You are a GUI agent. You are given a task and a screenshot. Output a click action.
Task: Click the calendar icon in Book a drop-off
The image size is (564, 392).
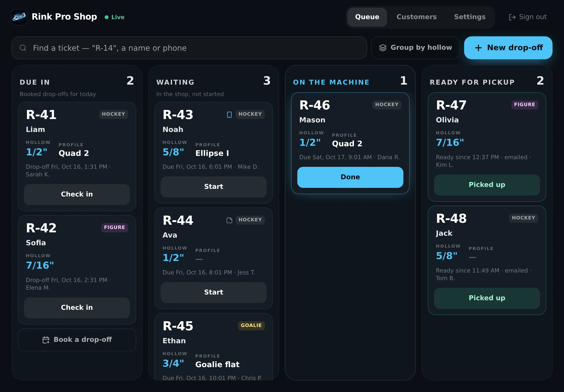46,340
